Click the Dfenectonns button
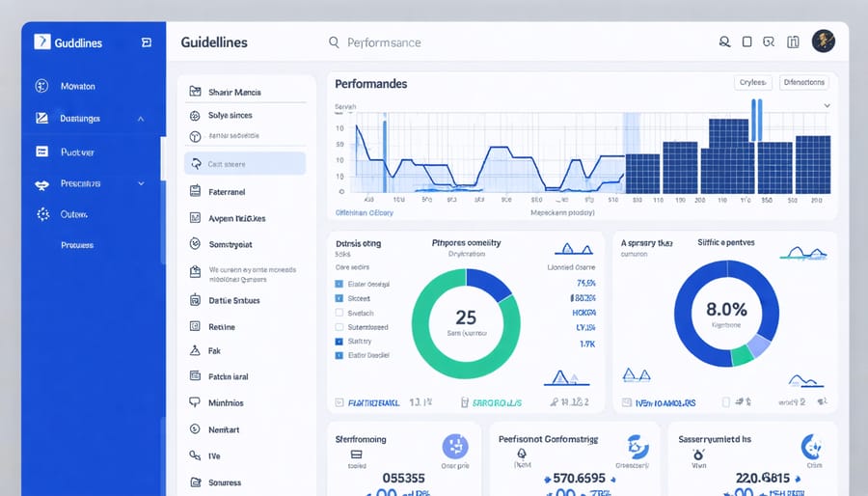 pyautogui.click(x=803, y=83)
